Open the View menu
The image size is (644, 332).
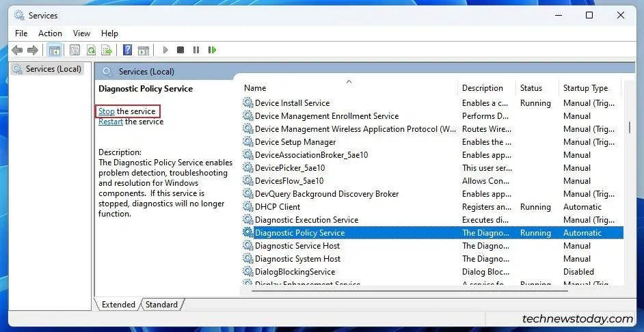[81, 33]
